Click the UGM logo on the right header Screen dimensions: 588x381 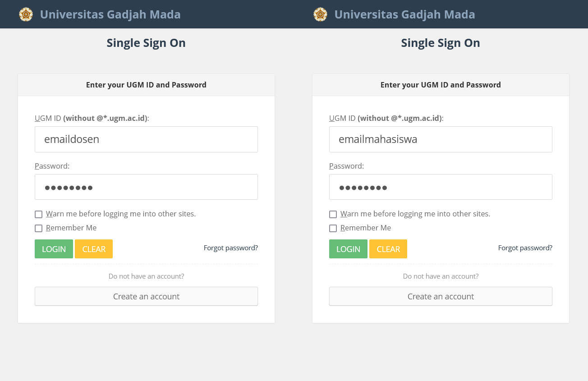click(320, 14)
